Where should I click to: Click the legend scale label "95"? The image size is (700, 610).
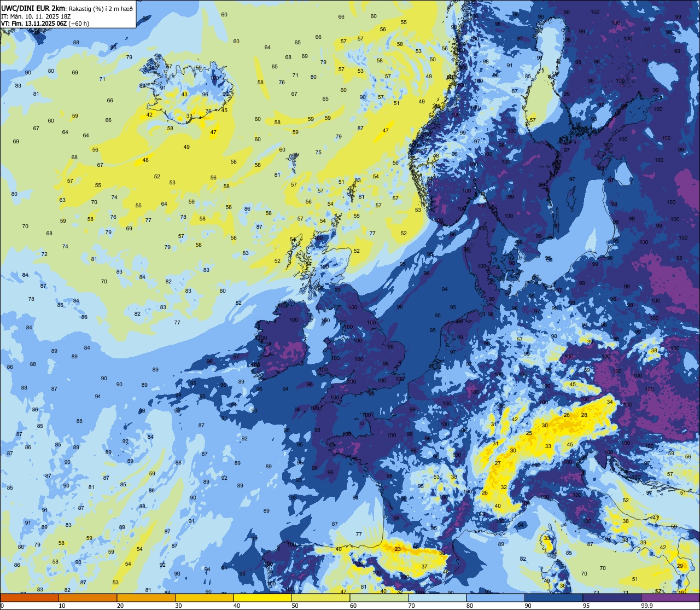click(x=586, y=606)
